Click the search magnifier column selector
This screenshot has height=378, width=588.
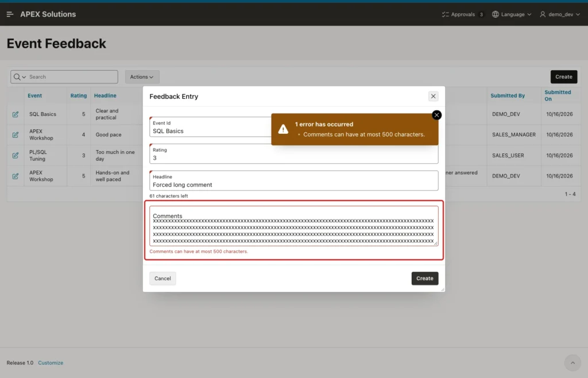(20, 77)
